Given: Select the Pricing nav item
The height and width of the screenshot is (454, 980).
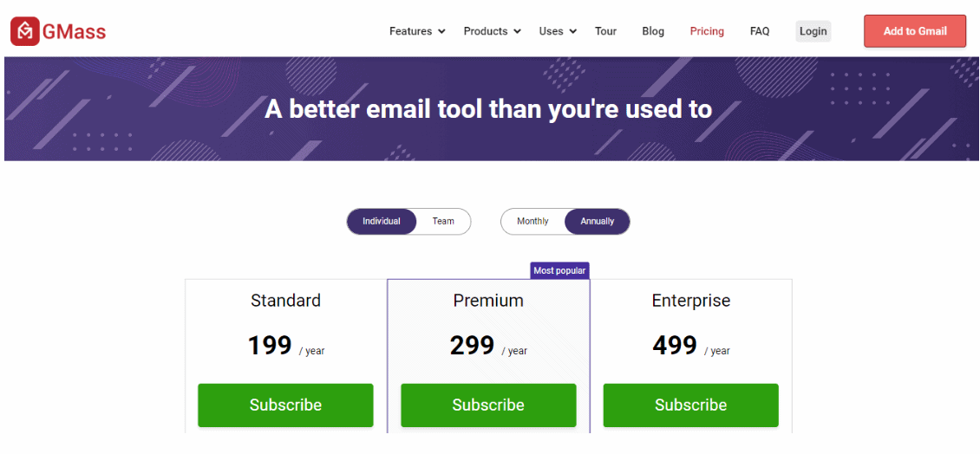Looking at the screenshot, I should (707, 31).
